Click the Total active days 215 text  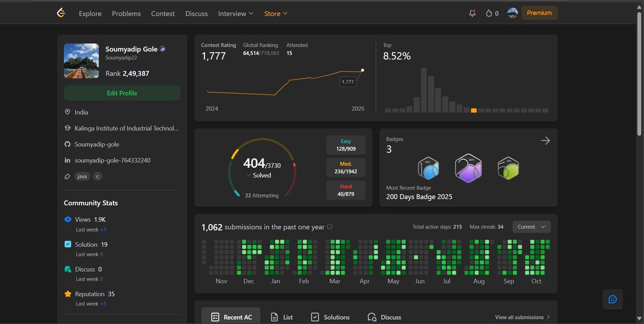coord(437,227)
